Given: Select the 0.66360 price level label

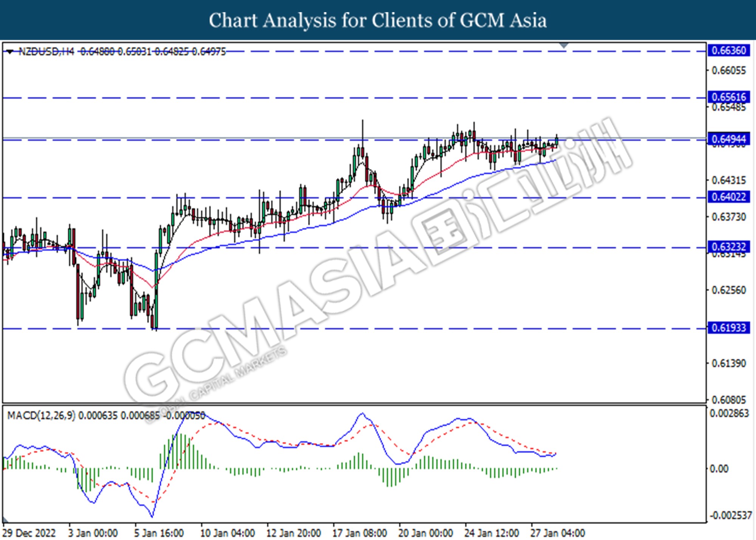Looking at the screenshot, I should point(728,50).
